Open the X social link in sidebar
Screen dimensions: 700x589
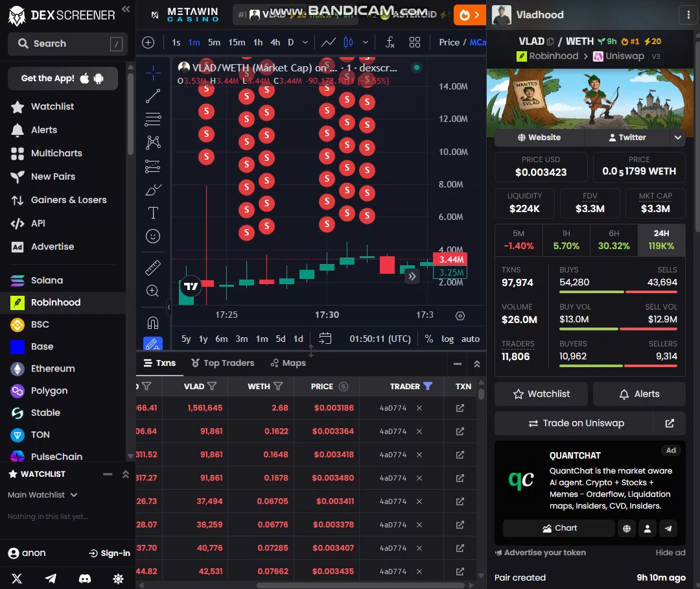(x=17, y=579)
